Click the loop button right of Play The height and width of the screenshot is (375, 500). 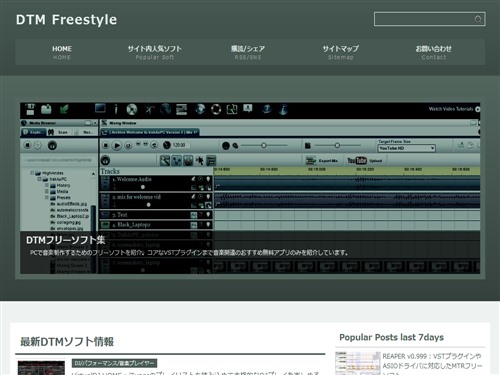click(128, 146)
